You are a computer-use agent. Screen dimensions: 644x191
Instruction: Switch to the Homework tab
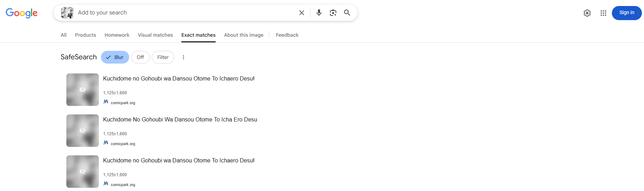[x=117, y=35]
